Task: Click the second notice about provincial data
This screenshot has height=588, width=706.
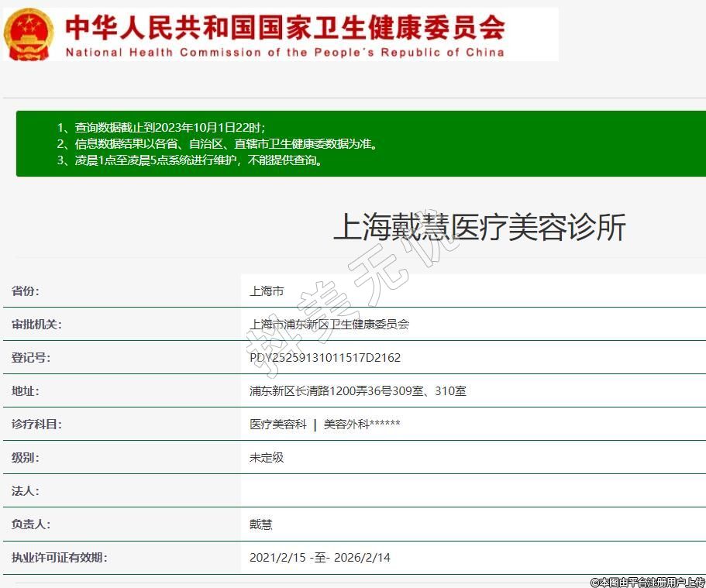Action: tap(217, 144)
